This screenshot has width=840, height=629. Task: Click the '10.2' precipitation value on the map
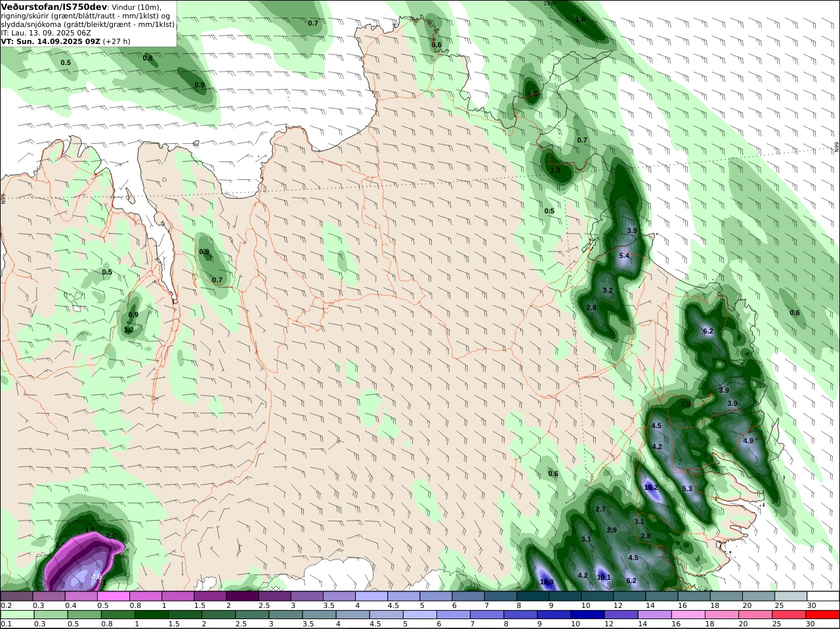coord(651,487)
